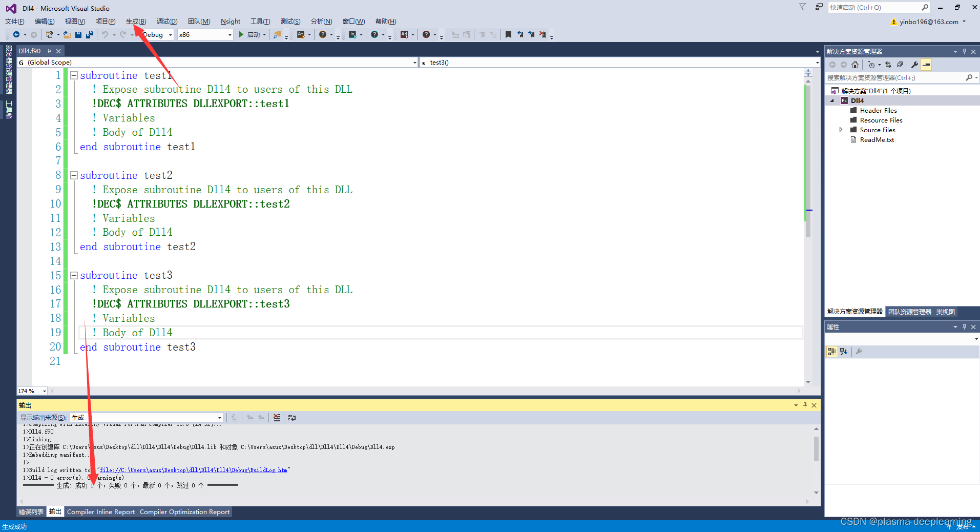Click the Undo icon in toolbar
The width and height of the screenshot is (980, 532).
(105, 34)
